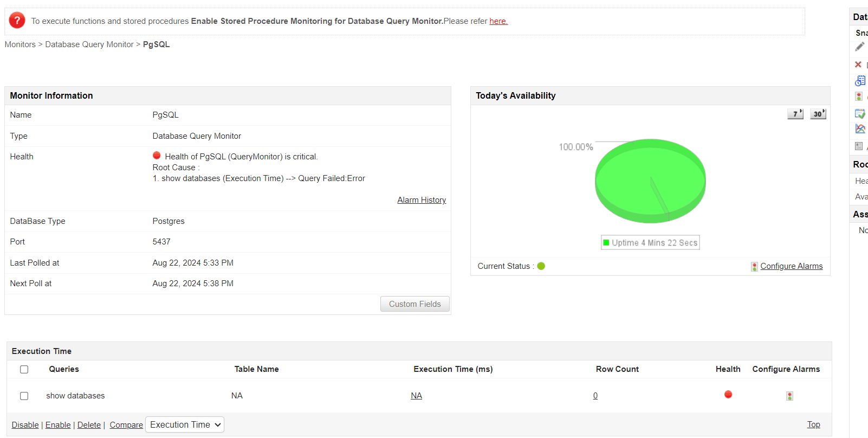Click the pencil edit icon in right sidebar
868x438 pixels.
860,47
